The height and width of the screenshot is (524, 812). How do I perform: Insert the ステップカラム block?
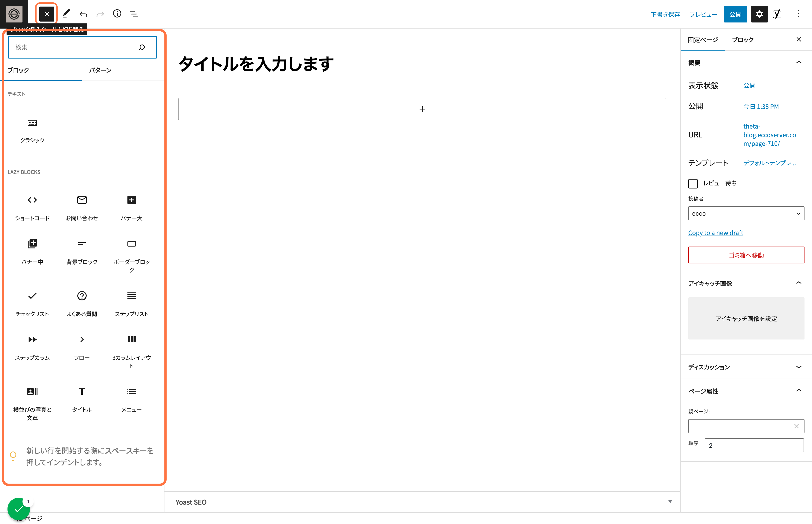pos(32,348)
